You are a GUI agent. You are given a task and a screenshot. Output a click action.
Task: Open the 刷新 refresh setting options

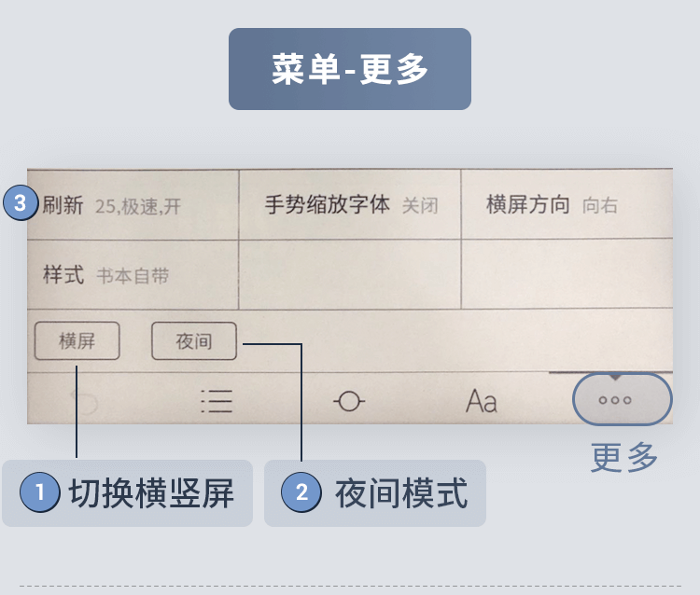[x=133, y=205]
